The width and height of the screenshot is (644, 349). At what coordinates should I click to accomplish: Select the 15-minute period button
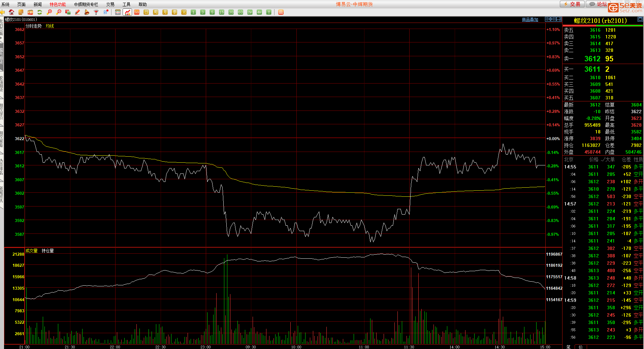[222, 12]
